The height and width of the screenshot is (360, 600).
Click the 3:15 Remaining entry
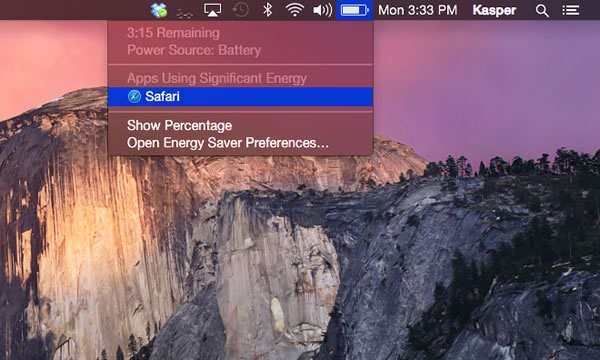pos(173,33)
